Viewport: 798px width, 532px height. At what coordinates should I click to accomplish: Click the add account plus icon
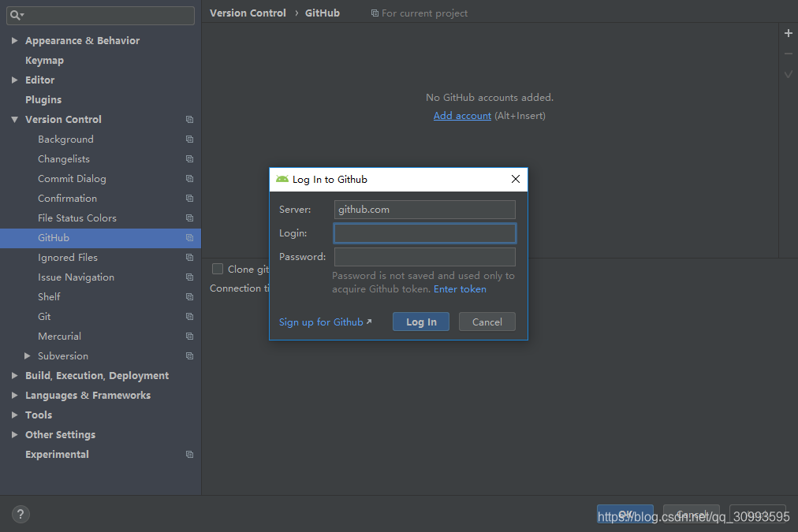click(x=789, y=33)
